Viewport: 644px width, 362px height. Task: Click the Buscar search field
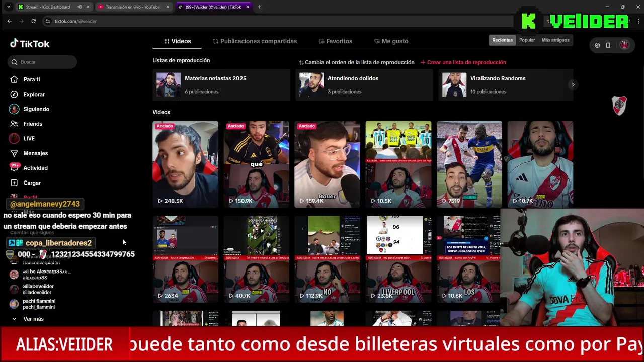click(42, 62)
